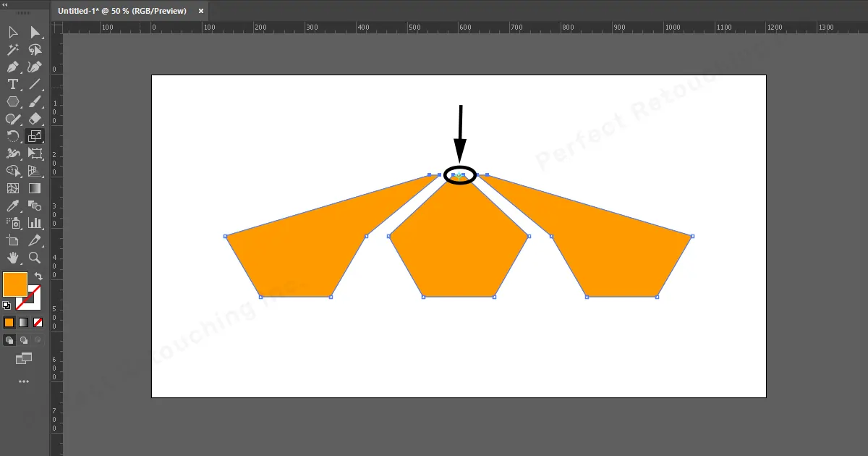The image size is (868, 456).
Task: Select the Direct Selection tool
Action: (x=35, y=33)
